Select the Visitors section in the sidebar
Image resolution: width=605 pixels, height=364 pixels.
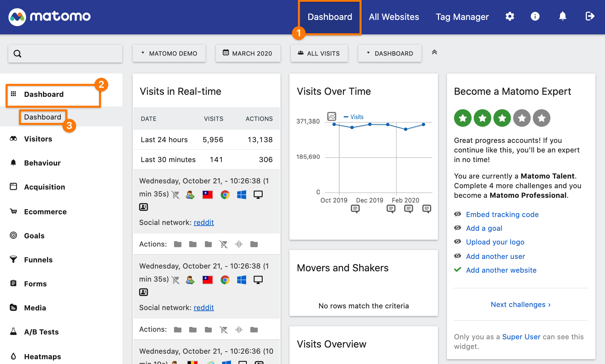click(38, 139)
